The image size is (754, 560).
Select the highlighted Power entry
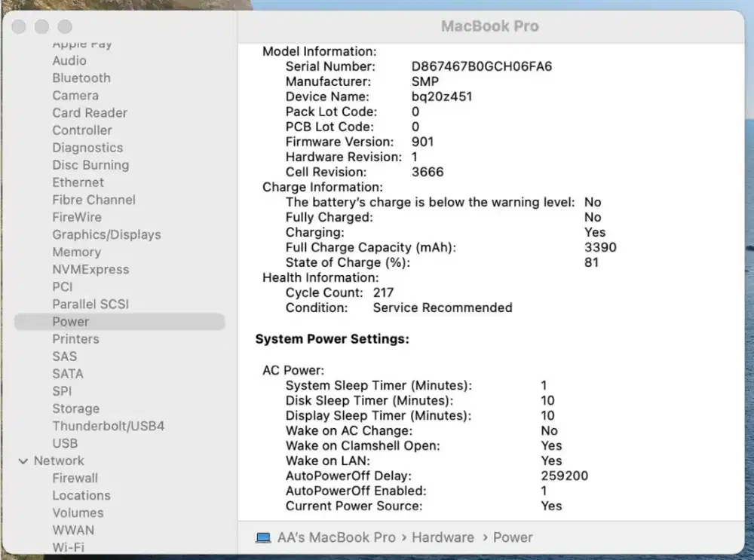[x=70, y=321]
